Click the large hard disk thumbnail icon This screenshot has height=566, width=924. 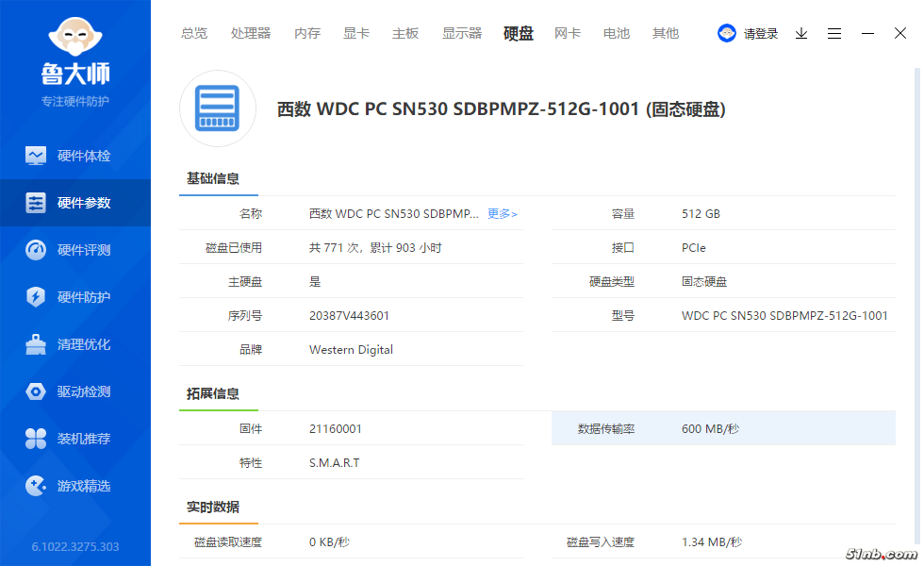point(218,108)
